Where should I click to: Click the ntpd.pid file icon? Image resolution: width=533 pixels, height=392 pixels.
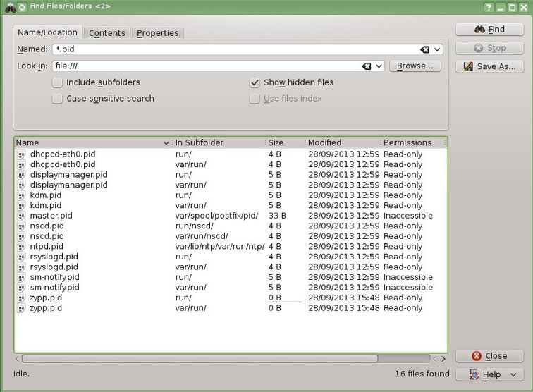point(21,247)
